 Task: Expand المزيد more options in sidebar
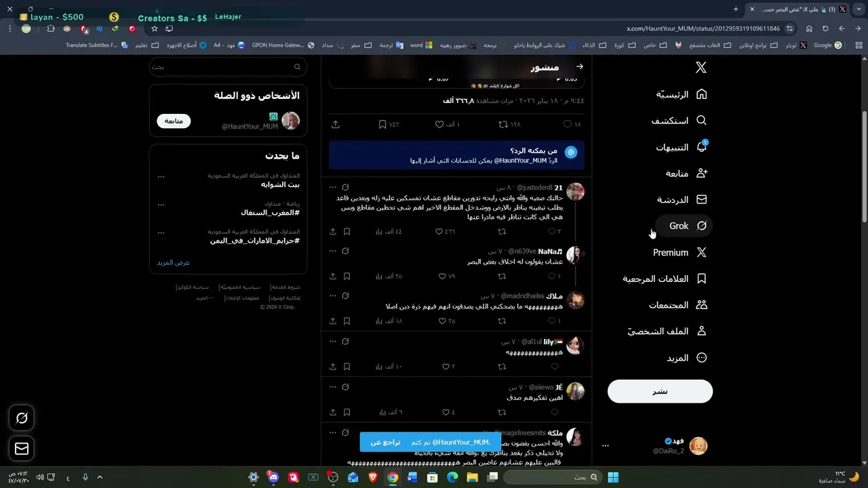click(x=687, y=358)
